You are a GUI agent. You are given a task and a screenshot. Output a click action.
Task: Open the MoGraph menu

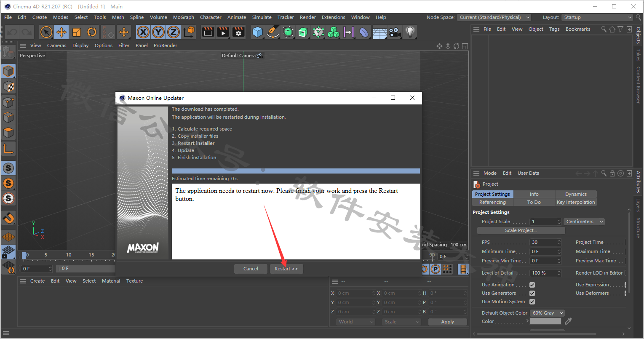[184, 17]
